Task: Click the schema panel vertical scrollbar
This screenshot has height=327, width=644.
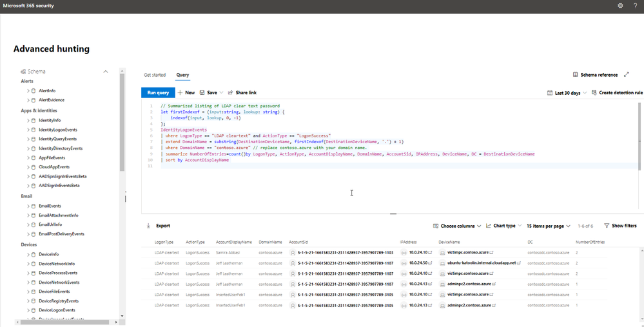Action: point(122,122)
